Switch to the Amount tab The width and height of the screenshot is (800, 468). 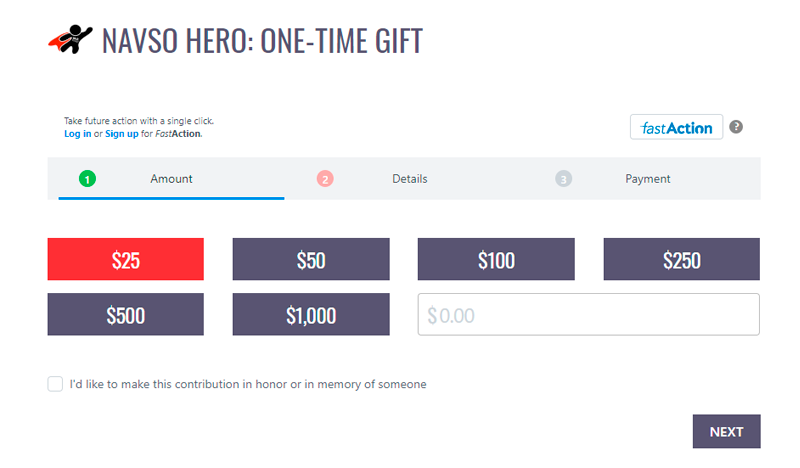pos(171,179)
